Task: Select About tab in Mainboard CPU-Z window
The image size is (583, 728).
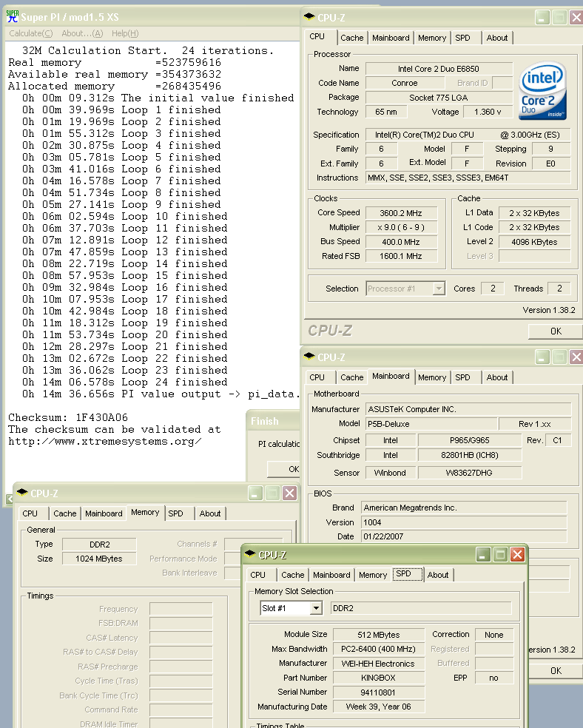Action: 497,377
